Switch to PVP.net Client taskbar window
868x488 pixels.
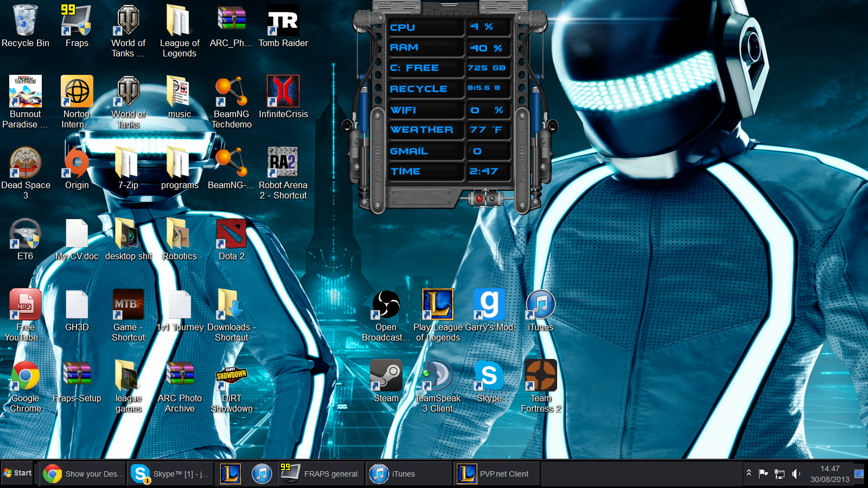point(497,474)
